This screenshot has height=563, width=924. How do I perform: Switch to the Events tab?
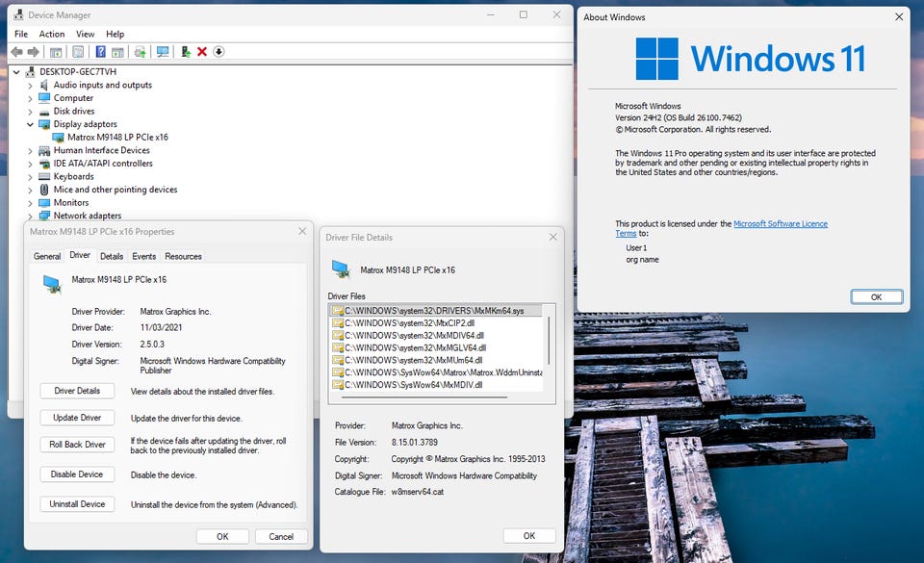(x=143, y=256)
